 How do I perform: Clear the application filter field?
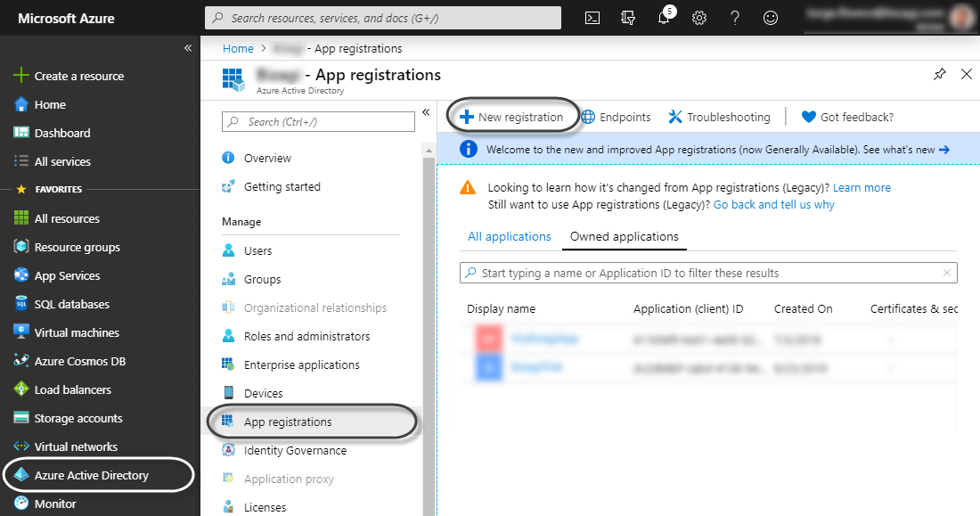947,273
